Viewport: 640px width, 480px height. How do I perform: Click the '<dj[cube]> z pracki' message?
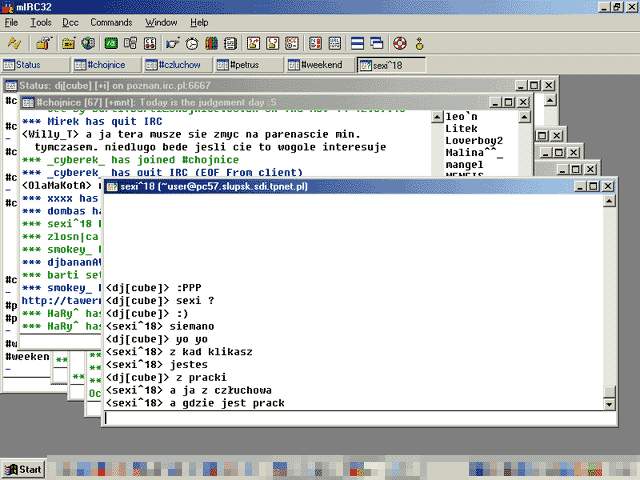(166, 378)
